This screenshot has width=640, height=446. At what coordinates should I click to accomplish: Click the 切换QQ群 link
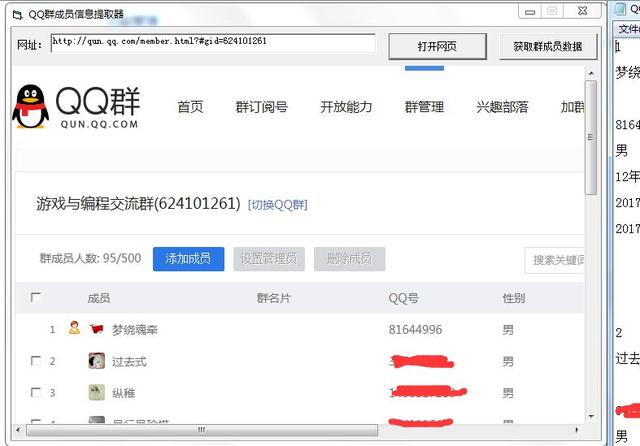(278, 205)
